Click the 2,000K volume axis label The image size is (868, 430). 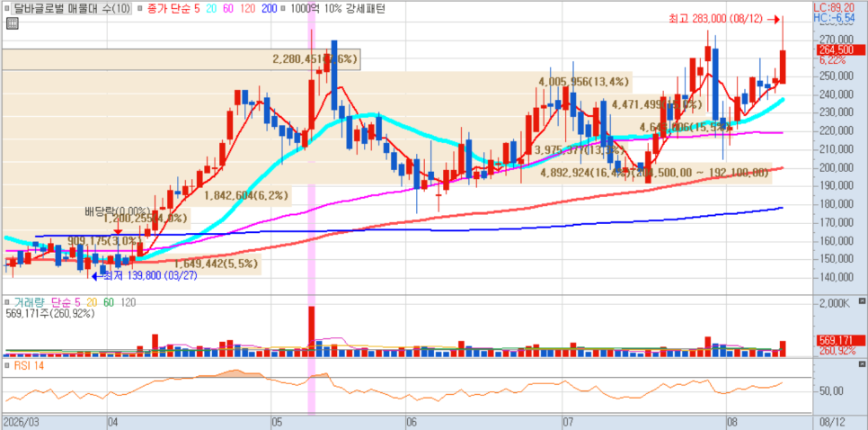click(834, 304)
